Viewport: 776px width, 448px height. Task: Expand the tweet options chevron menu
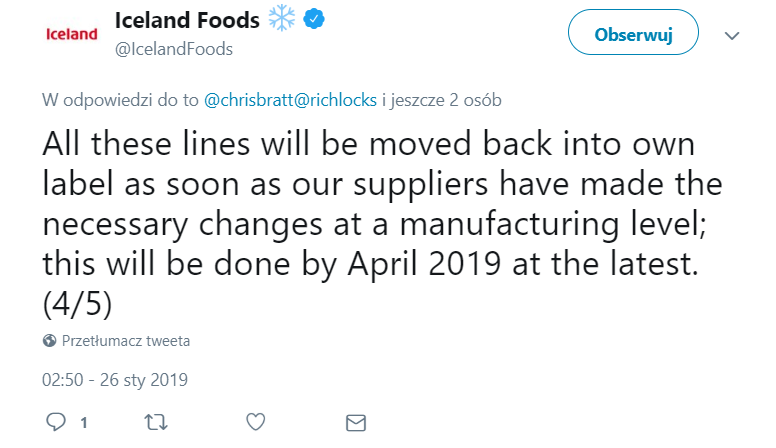pos(732,35)
